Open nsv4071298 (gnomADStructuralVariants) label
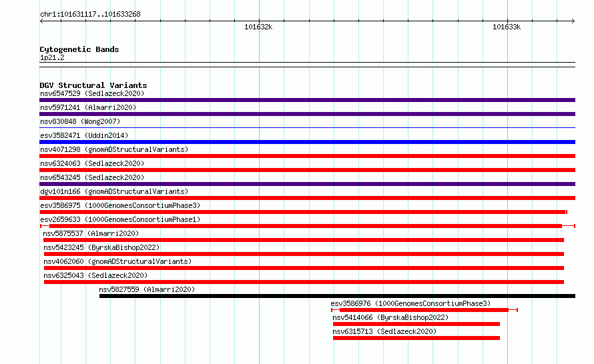Screen dimensions: 594x364 [x=114, y=149]
